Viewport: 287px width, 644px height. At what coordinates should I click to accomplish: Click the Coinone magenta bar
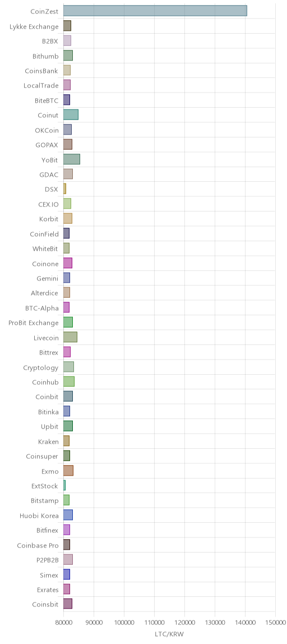click(68, 263)
